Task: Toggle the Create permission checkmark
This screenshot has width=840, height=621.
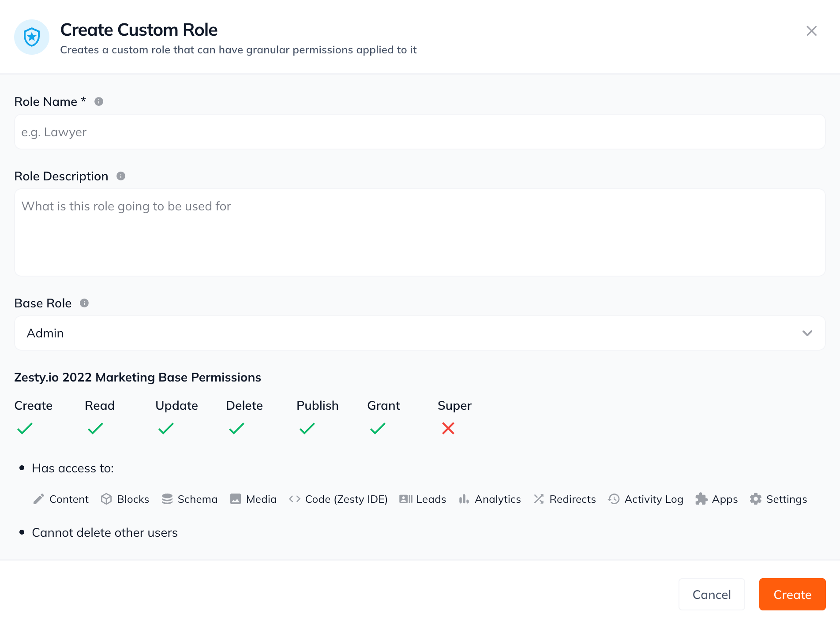Action: (24, 428)
